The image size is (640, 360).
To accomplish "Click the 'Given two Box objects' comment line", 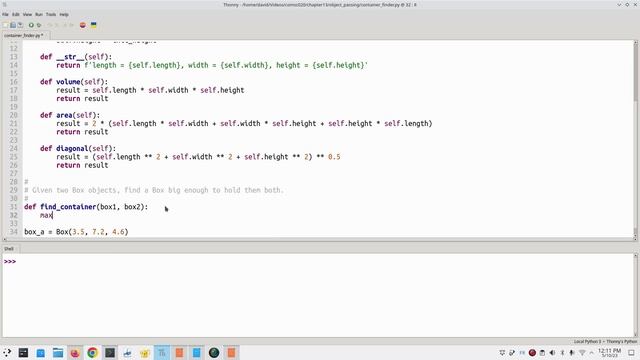I will click(x=154, y=190).
